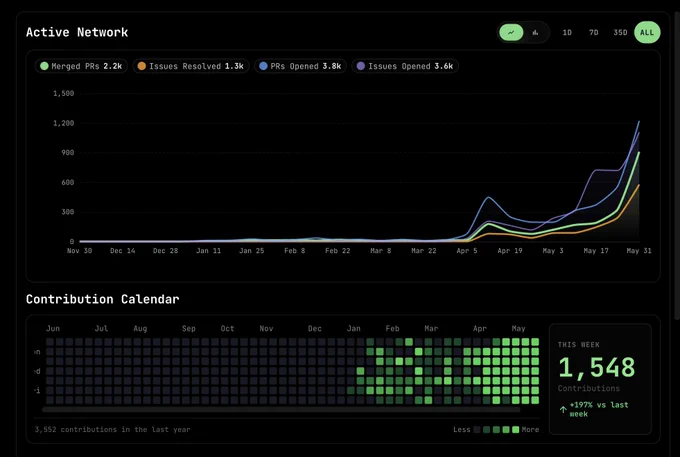Viewport: 680px width, 457px height.
Task: Click the 1,200 y-axis label
Action: click(x=63, y=123)
